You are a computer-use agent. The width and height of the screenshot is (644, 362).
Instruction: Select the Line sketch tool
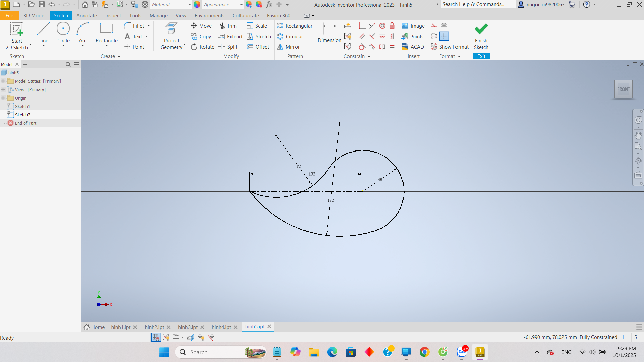tap(44, 34)
